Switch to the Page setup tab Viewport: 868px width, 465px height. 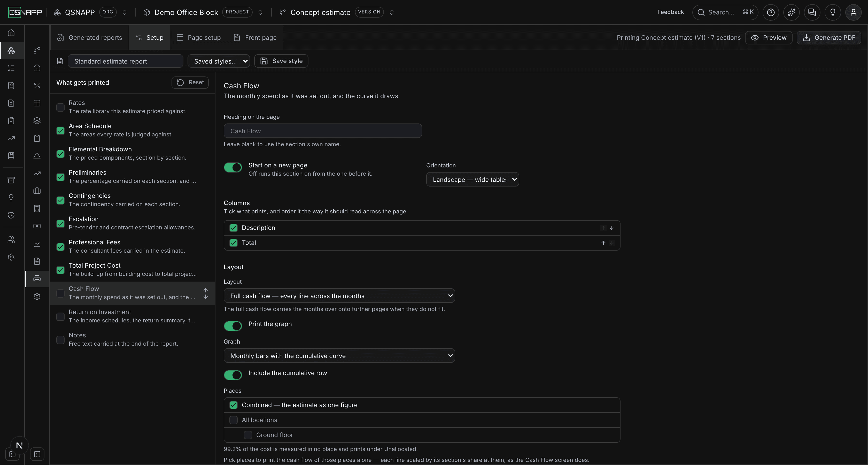[198, 37]
